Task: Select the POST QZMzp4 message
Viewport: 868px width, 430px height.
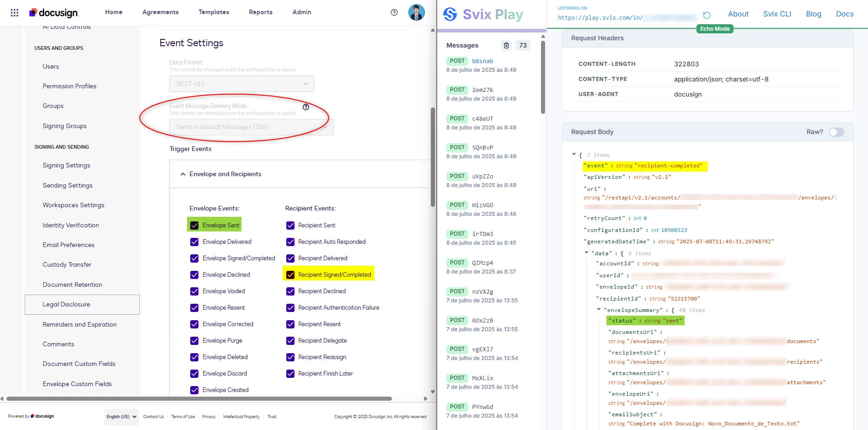Action: click(488, 267)
